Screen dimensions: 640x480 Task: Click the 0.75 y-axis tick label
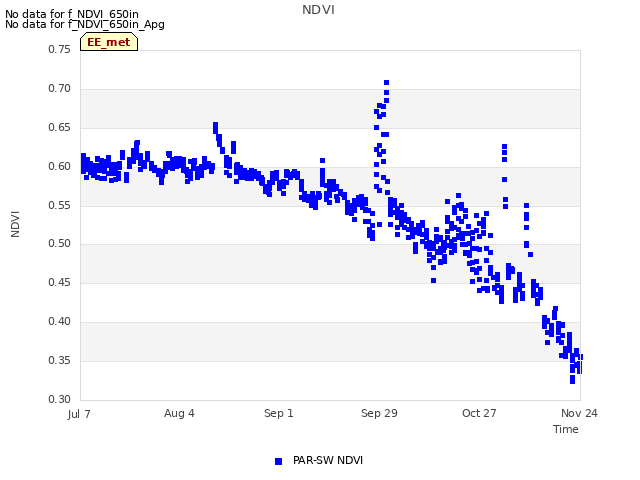pyautogui.click(x=60, y=49)
